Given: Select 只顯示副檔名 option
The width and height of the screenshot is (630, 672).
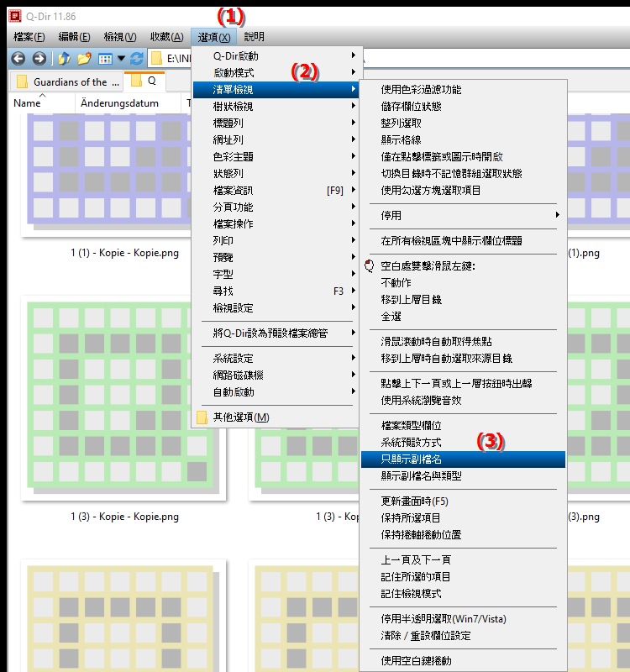Looking at the screenshot, I should coord(464,459).
